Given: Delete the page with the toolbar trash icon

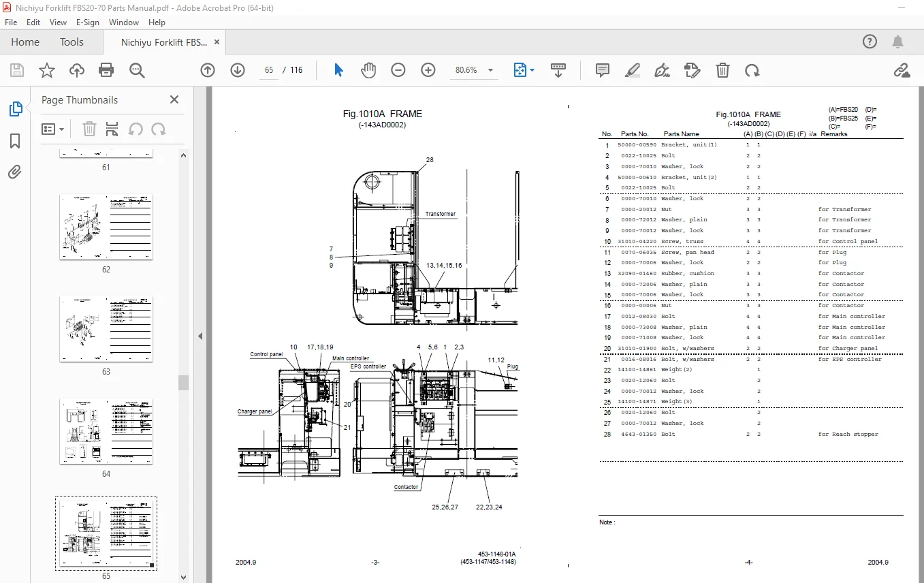Looking at the screenshot, I should point(722,70).
